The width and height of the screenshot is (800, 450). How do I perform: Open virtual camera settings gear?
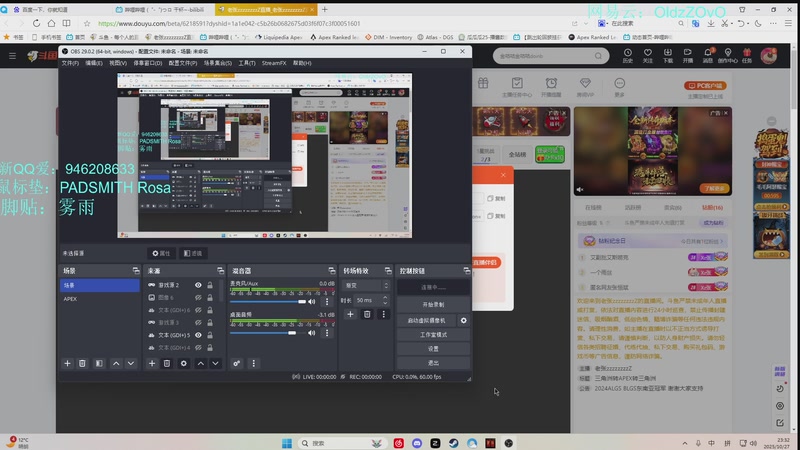[x=464, y=320]
